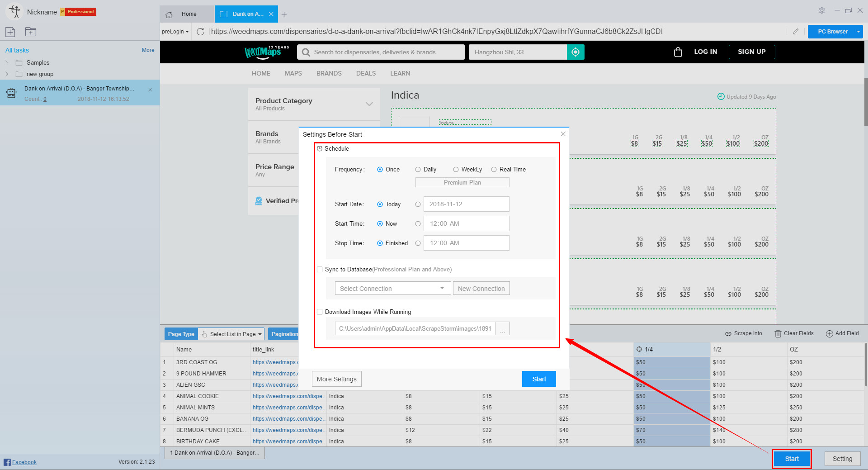
Task: Click Weedmaps SIGN UP button
Action: pos(752,52)
